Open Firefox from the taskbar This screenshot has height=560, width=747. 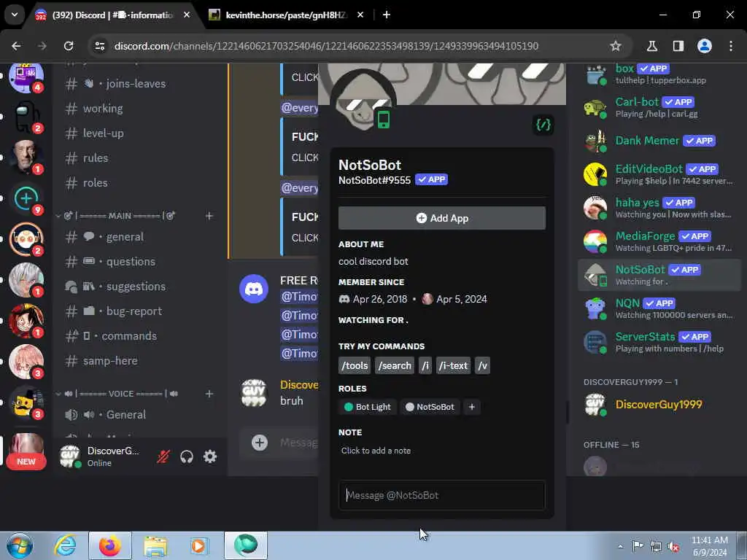coord(110,545)
